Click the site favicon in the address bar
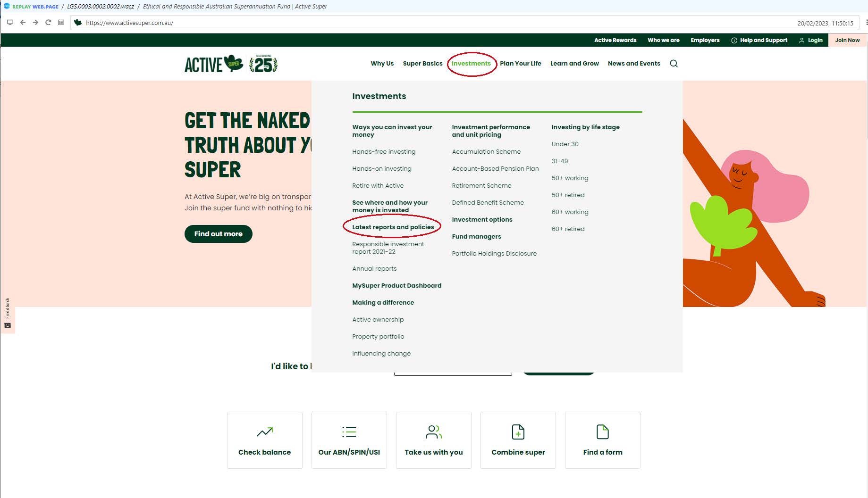Viewport: 868px width, 498px height. tap(78, 23)
